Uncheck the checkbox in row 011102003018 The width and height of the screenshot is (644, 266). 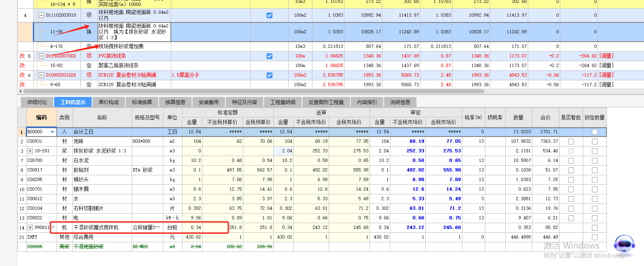point(269,15)
